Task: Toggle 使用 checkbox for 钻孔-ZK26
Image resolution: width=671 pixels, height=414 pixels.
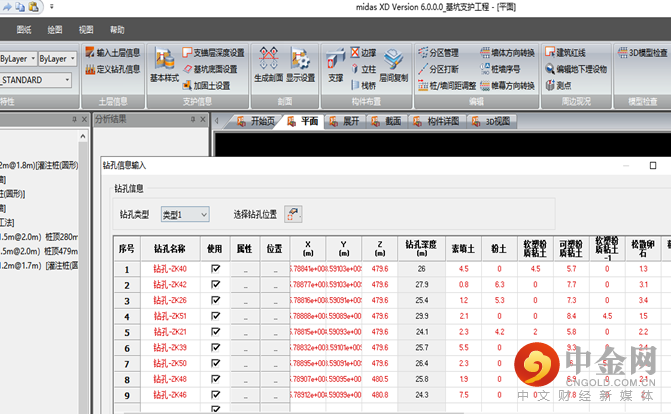Action: coord(216,300)
